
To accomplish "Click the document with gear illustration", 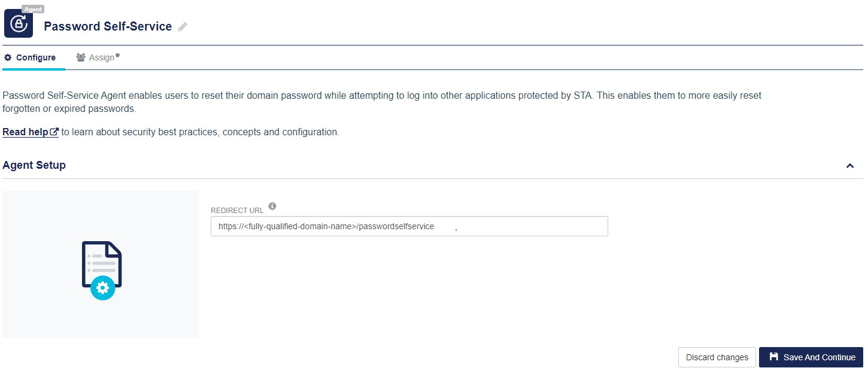I will [101, 270].
